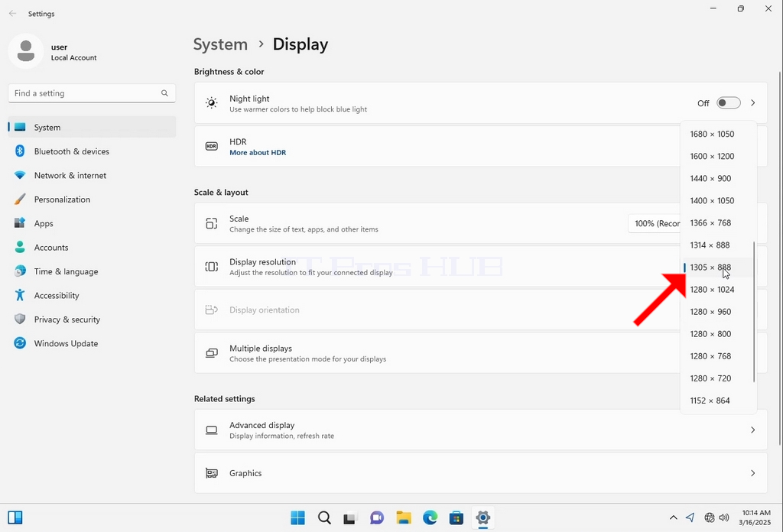This screenshot has height=532, width=783.
Task: Click the location arrow tray icon
Action: coord(690,517)
